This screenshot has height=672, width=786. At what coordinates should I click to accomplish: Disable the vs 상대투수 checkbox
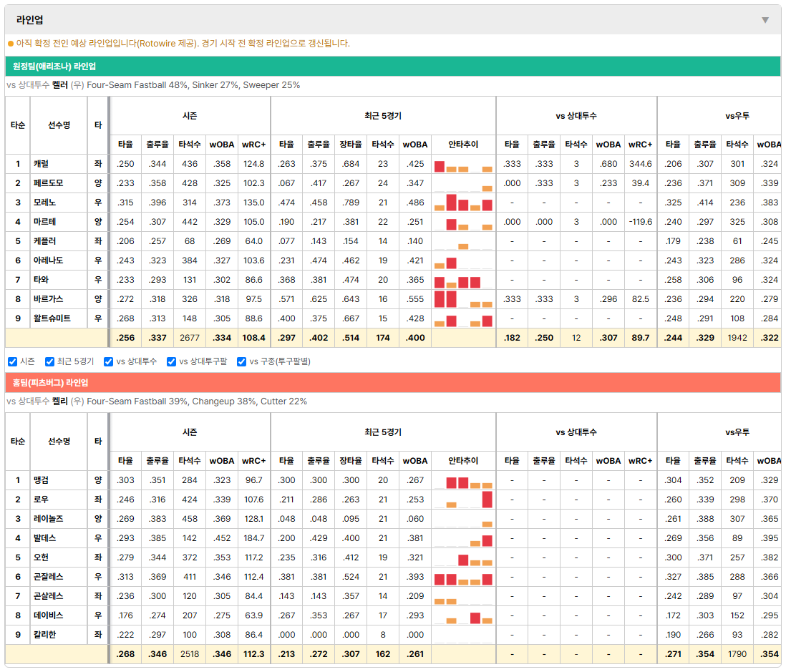(x=108, y=361)
